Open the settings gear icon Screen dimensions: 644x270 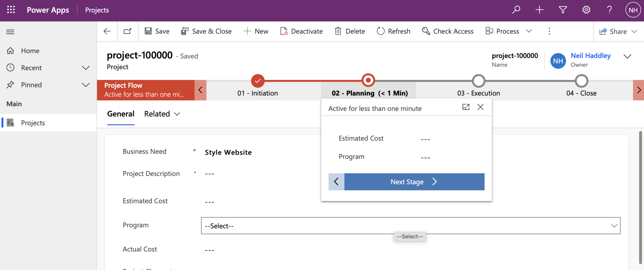click(x=586, y=10)
